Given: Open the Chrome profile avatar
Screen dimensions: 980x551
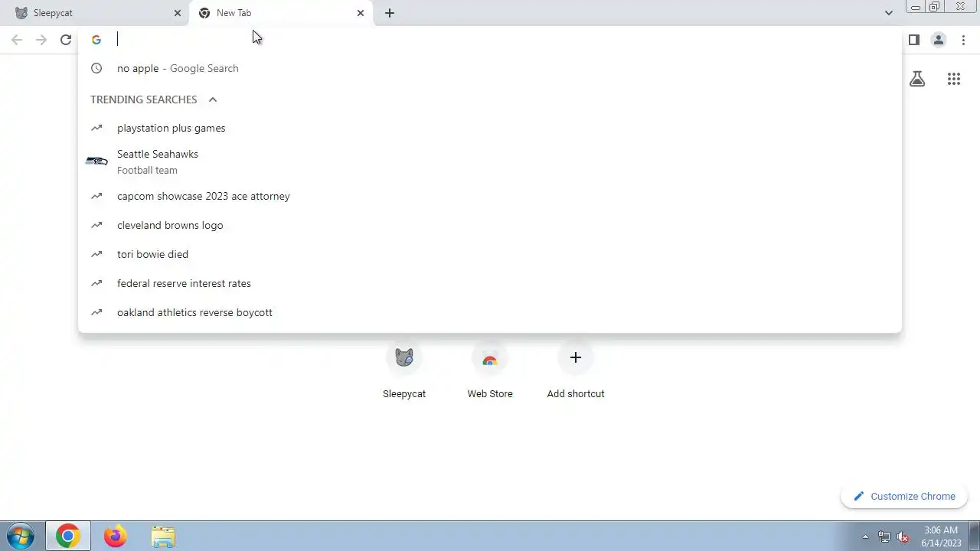Looking at the screenshot, I should tap(938, 40).
